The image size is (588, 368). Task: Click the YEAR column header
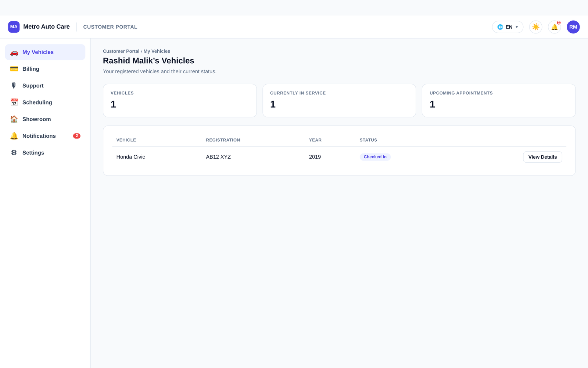click(315, 140)
